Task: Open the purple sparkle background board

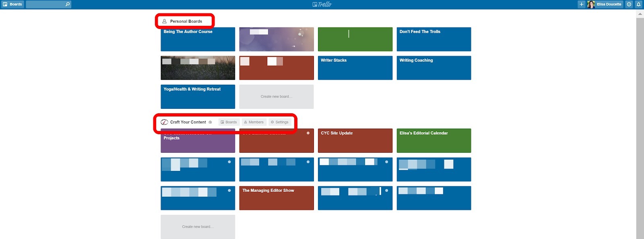Action: pyautogui.click(x=277, y=39)
